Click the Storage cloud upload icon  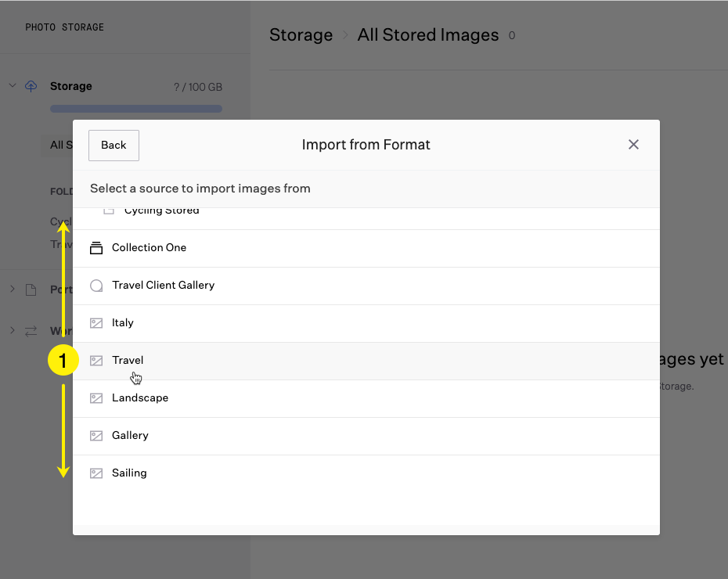coord(31,86)
